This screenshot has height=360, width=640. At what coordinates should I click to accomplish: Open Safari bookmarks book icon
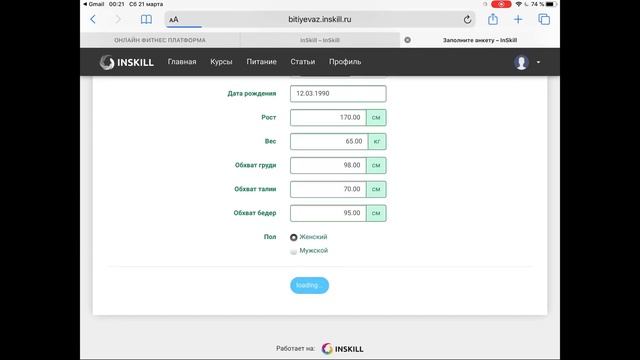tap(146, 19)
